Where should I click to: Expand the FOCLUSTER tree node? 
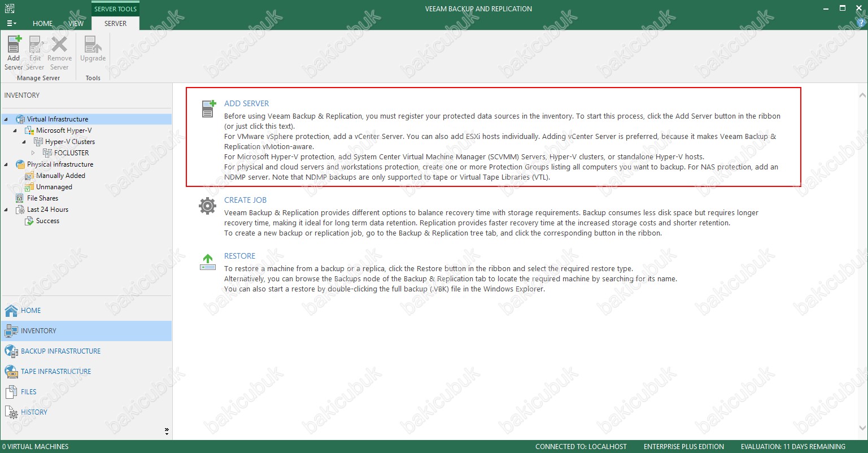coord(33,153)
